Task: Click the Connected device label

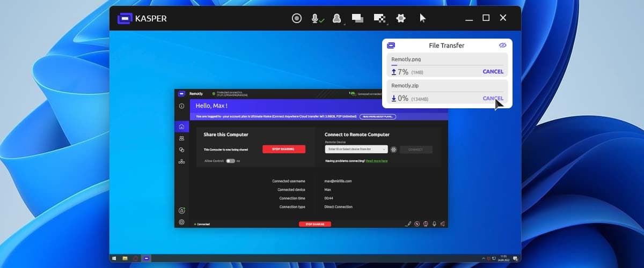Action: click(291, 190)
